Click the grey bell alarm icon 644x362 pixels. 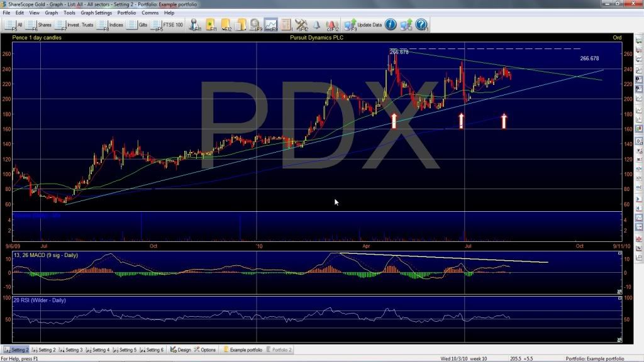[x=317, y=25]
